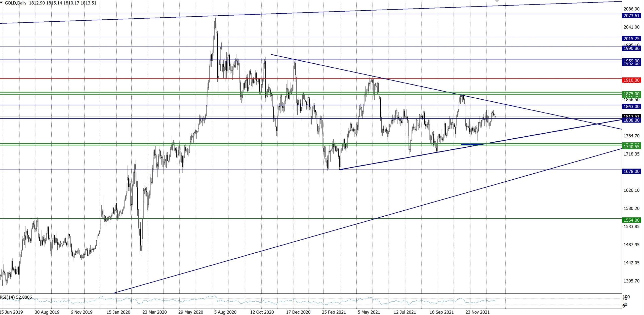Click the 2073.61 horizontal line price tag
The width and height of the screenshot is (644, 315).
tap(631, 16)
